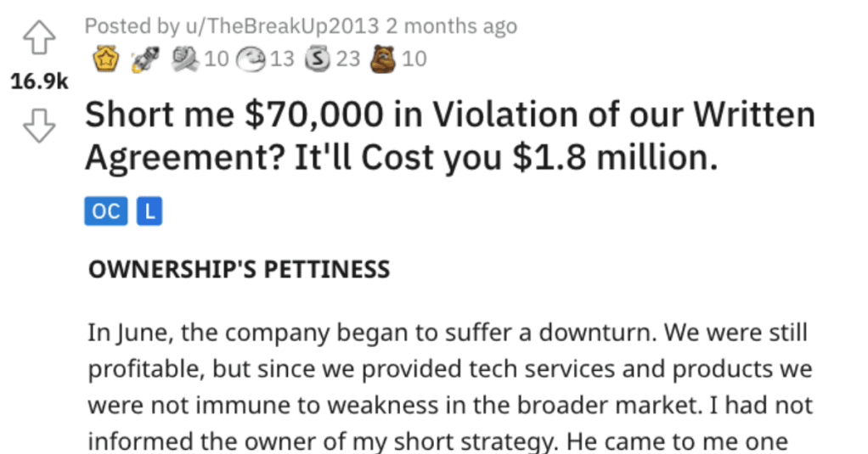Image resolution: width=868 pixels, height=454 pixels.
Task: Click the handshake award icon
Action: (185, 59)
